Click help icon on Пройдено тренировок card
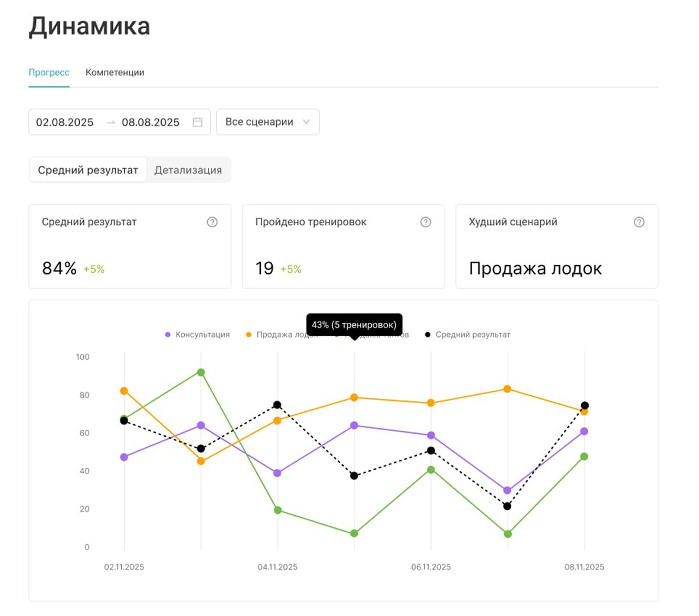The width and height of the screenshot is (699, 616). [x=426, y=222]
